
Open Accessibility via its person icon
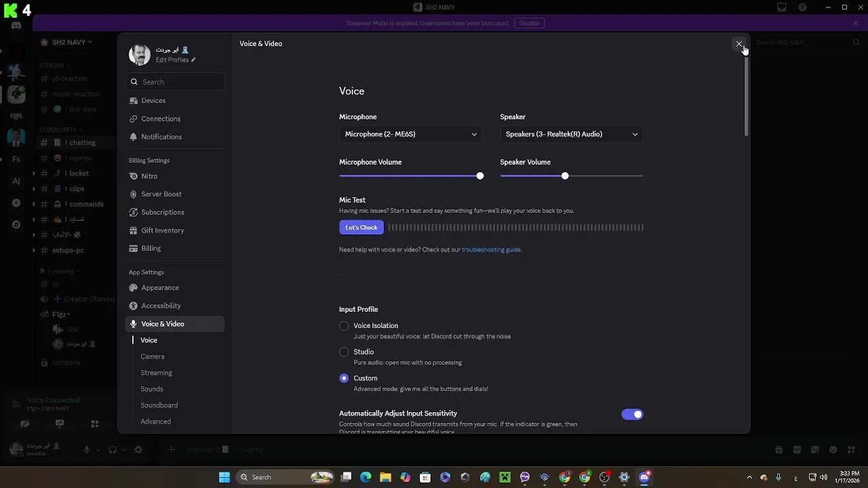click(134, 306)
